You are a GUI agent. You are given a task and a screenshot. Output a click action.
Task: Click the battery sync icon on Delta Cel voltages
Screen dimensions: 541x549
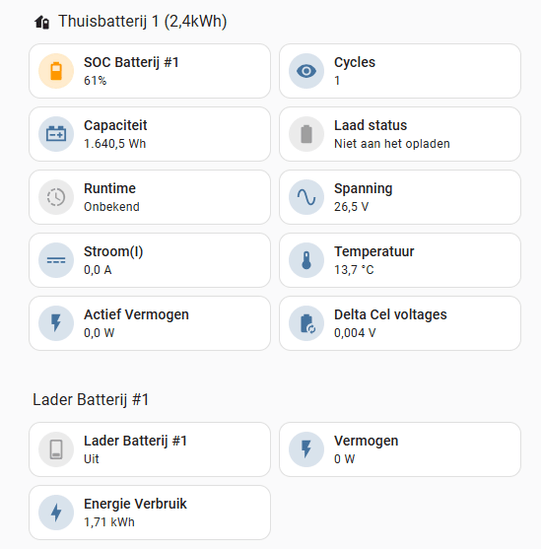pos(306,323)
